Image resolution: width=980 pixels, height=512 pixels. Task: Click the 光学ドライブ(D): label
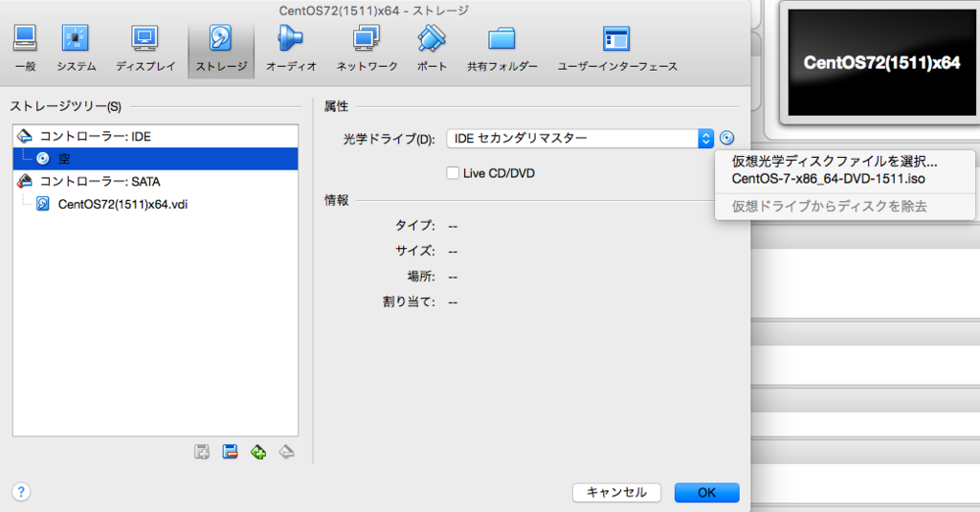tap(389, 139)
